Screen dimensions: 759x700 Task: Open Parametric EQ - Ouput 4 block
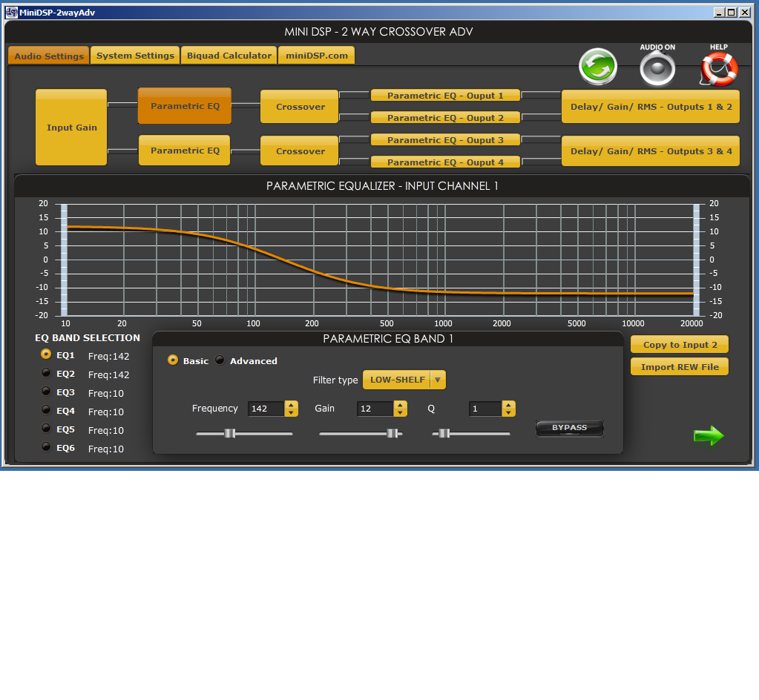click(x=445, y=162)
